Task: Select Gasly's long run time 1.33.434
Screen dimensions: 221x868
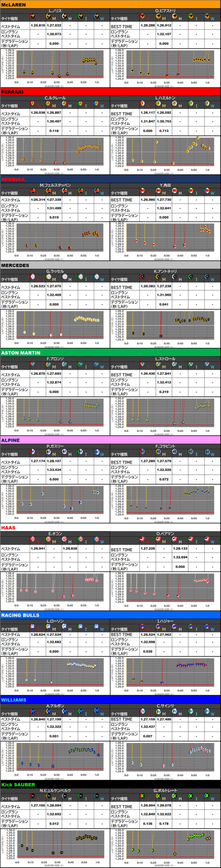Action: click(54, 470)
